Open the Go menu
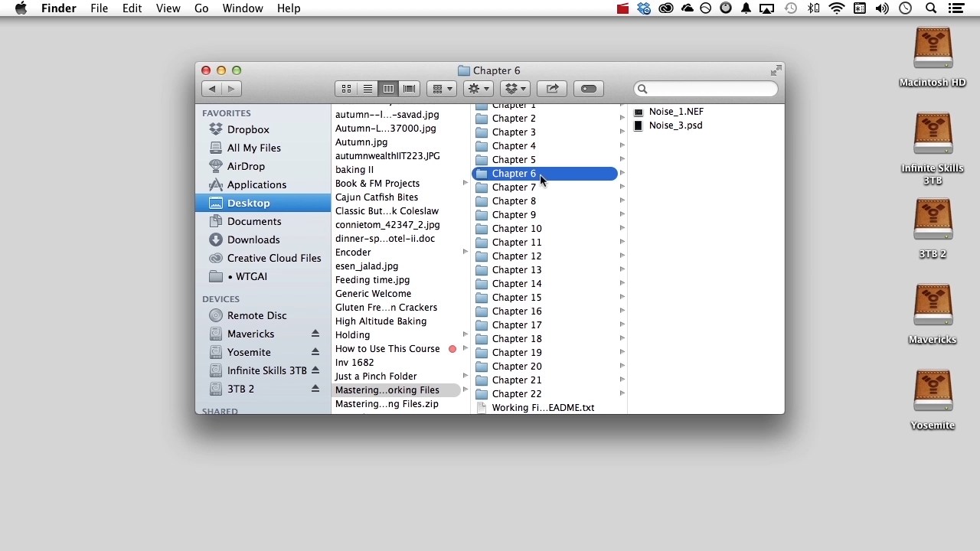This screenshot has height=551, width=980. coord(201,8)
